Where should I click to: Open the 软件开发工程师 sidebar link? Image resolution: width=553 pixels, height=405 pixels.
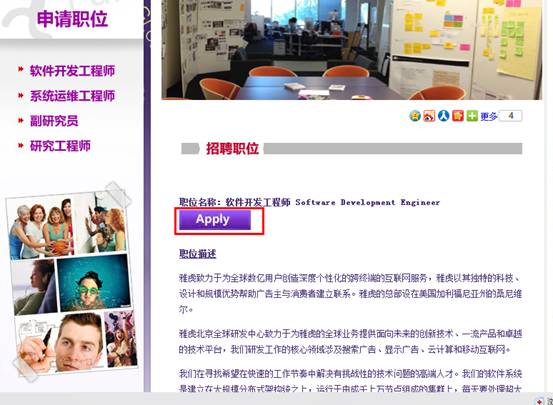72,71
